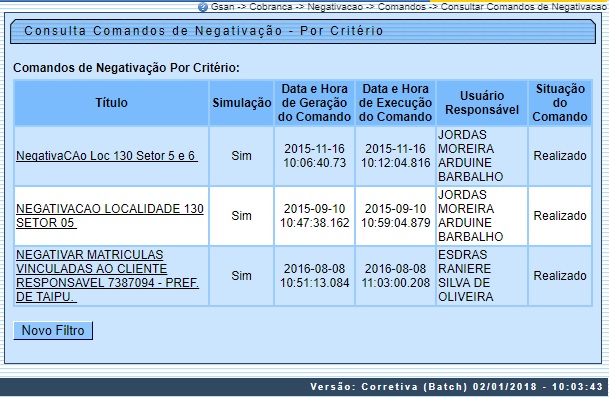
Task: Click the Situação do Comando column header
Action: click(560, 103)
